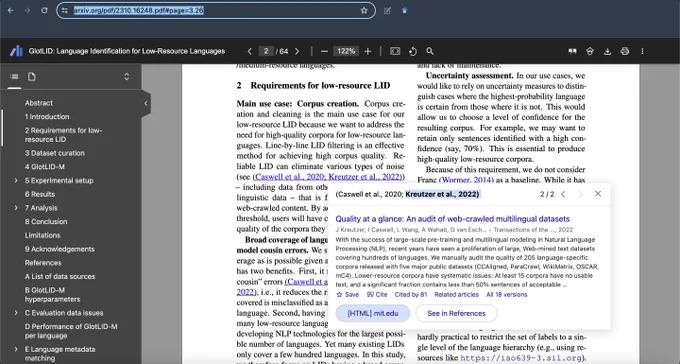Screen dimensions: 680x364
Task: Open the blue extension icon in toolbar
Action: pyautogui.click(x=405, y=10)
